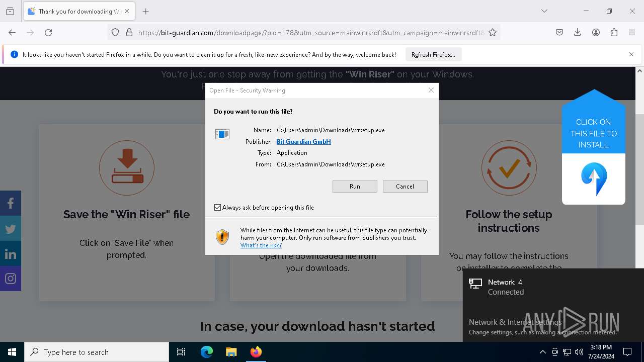Open a new tab with plus
The image size is (644, 362).
pos(145,11)
